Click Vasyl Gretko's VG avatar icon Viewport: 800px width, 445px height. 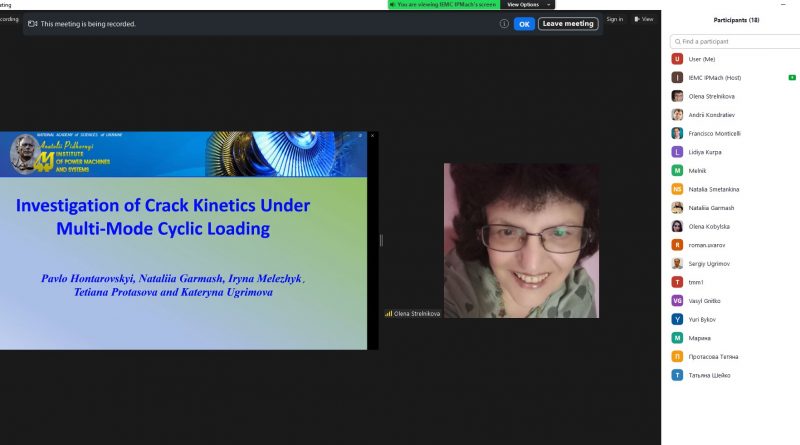pos(677,301)
